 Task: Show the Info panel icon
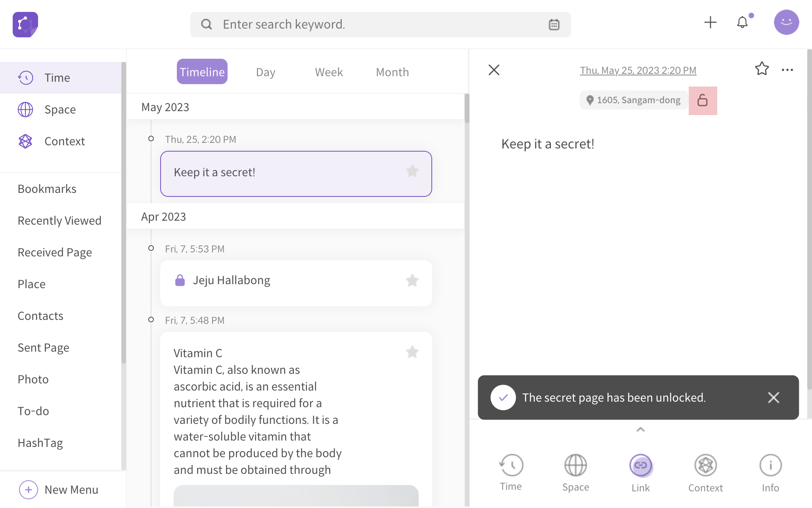pyautogui.click(x=770, y=466)
